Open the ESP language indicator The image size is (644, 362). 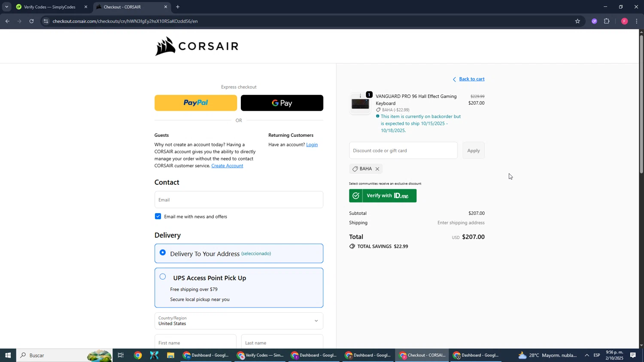click(597, 355)
